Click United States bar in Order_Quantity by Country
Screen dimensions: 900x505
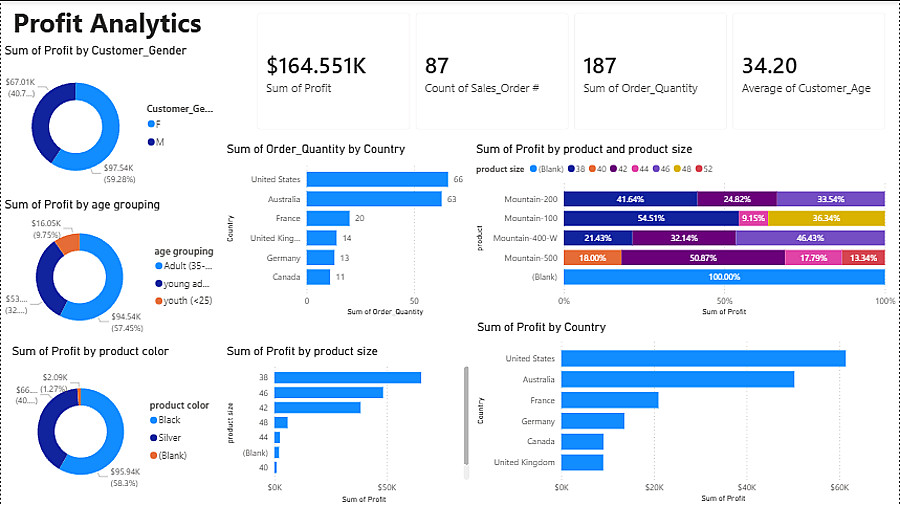[x=377, y=180]
